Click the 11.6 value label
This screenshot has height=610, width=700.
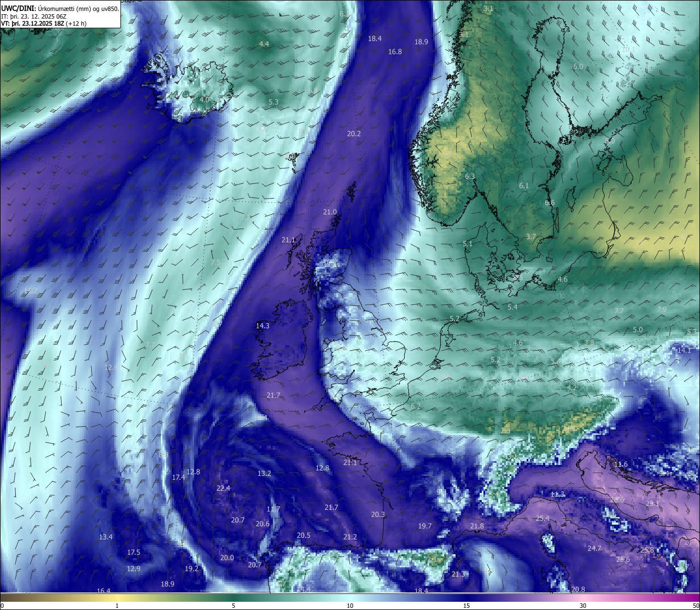pos(621,464)
